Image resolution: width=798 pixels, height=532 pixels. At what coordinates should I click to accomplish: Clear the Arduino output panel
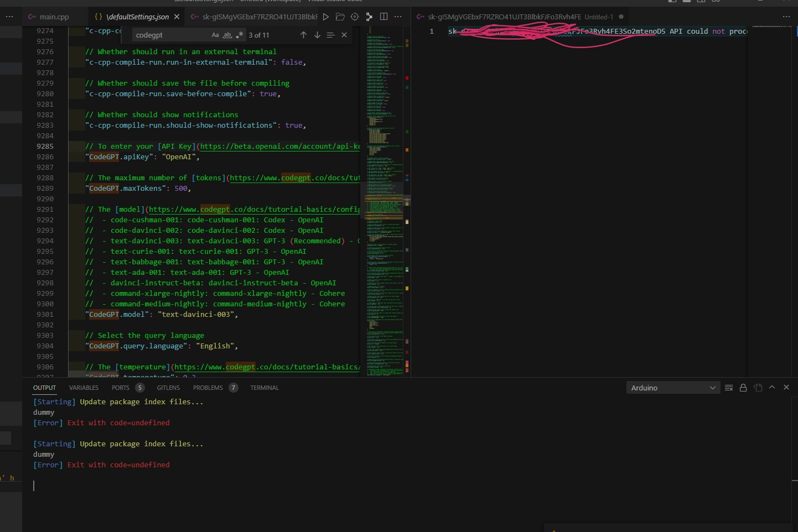[729, 388]
